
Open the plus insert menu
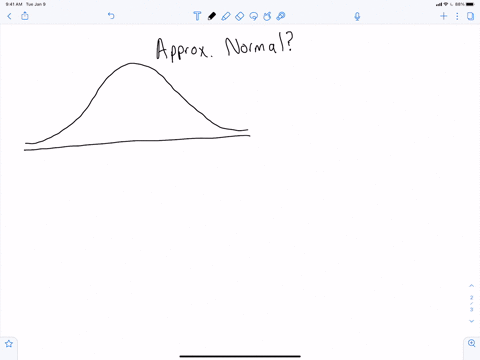443,16
